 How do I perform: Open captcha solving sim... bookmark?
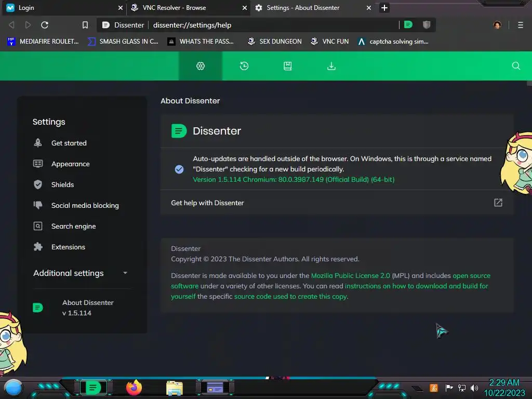(x=393, y=42)
